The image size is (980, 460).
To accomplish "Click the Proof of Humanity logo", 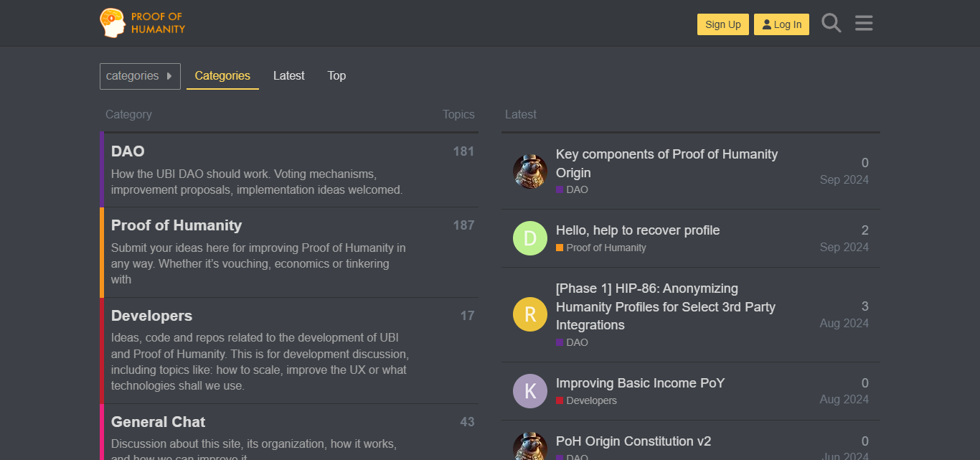I will coord(143,23).
